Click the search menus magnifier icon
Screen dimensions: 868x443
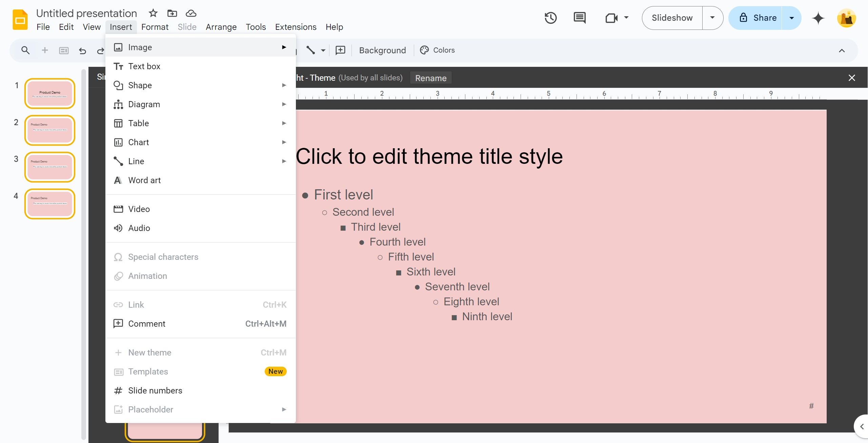(x=25, y=51)
